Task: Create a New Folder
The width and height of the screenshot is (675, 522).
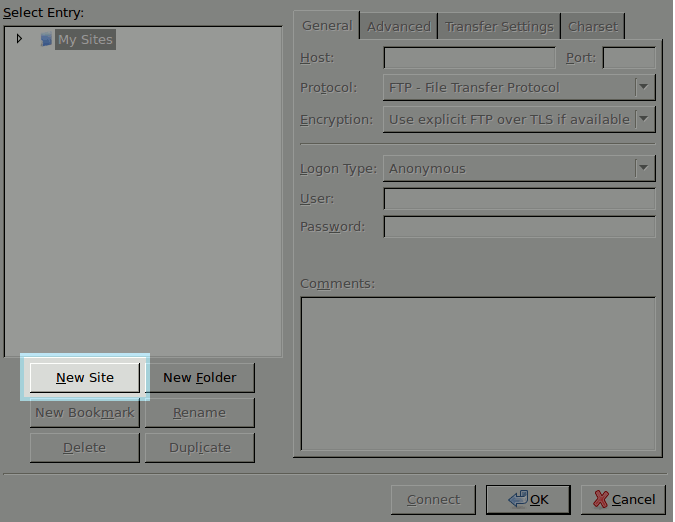Action: click(x=199, y=378)
